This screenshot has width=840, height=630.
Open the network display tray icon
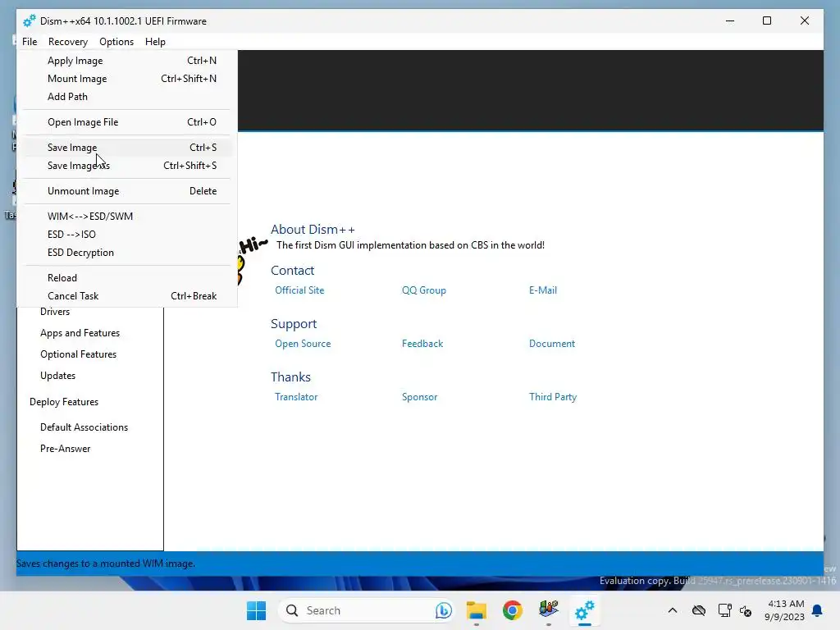point(725,610)
